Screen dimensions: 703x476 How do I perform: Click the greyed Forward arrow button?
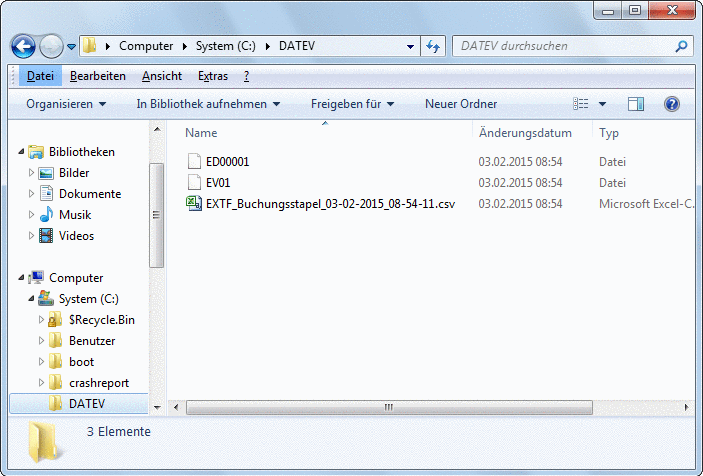(x=51, y=46)
